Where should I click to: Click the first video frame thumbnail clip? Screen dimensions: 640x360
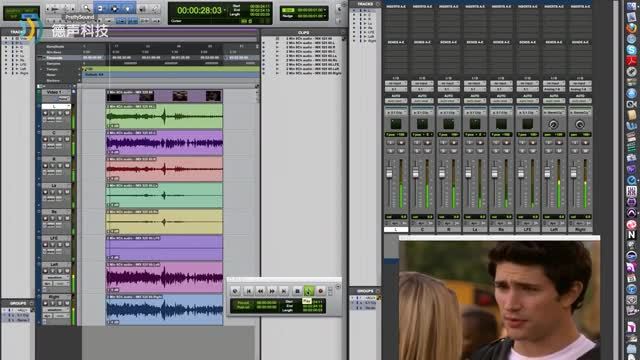[x=114, y=96]
